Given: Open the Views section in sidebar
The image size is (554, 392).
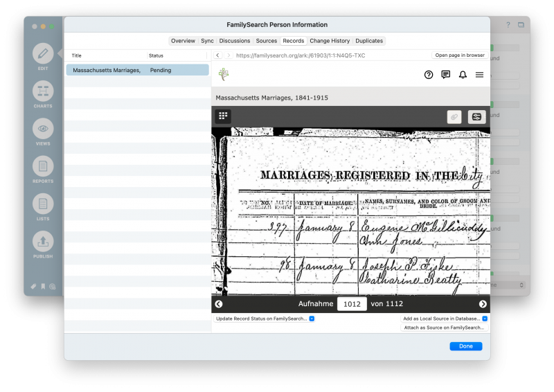Looking at the screenshot, I should pos(43,132).
